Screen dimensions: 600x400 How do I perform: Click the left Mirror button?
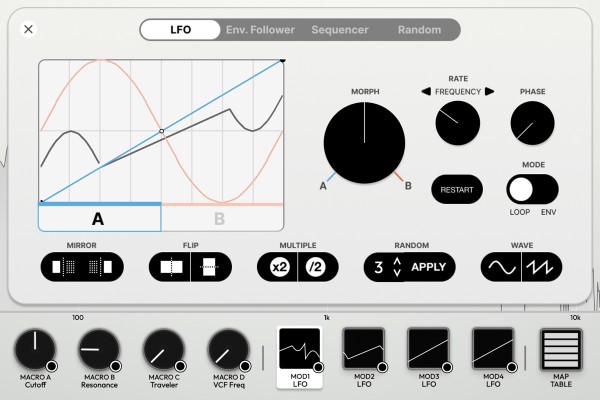click(x=63, y=267)
